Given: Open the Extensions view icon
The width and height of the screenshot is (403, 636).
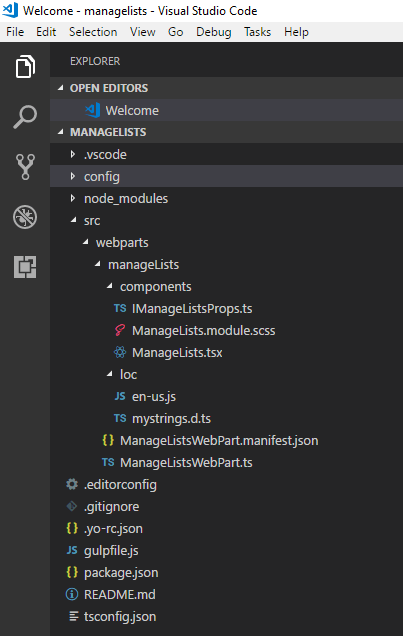Looking at the screenshot, I should tap(25, 267).
